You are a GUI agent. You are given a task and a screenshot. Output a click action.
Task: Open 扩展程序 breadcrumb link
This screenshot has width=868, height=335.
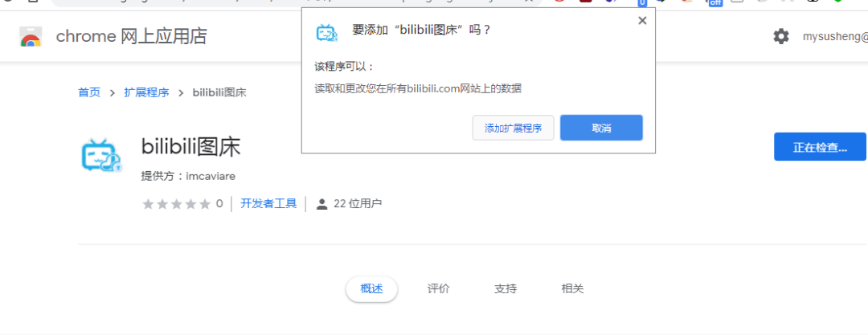click(x=147, y=92)
